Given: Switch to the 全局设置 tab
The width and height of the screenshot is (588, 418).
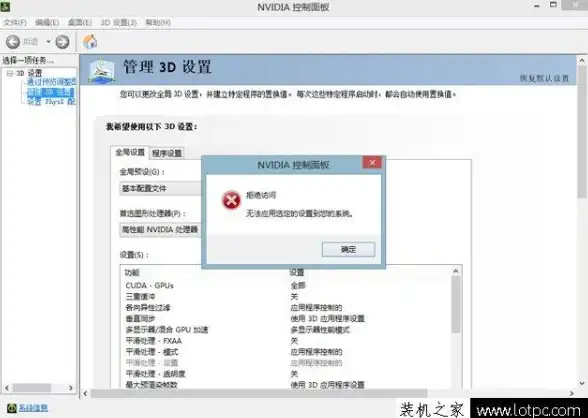Looking at the screenshot, I should (130, 152).
